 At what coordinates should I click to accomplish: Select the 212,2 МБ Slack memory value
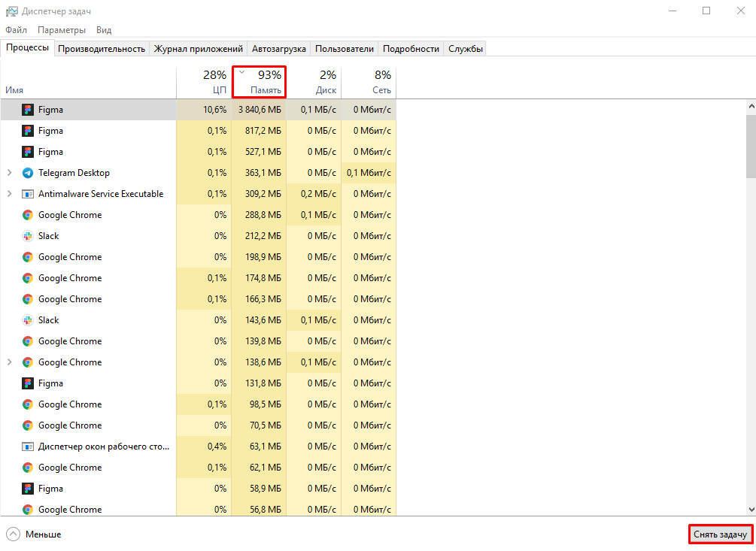click(x=263, y=236)
